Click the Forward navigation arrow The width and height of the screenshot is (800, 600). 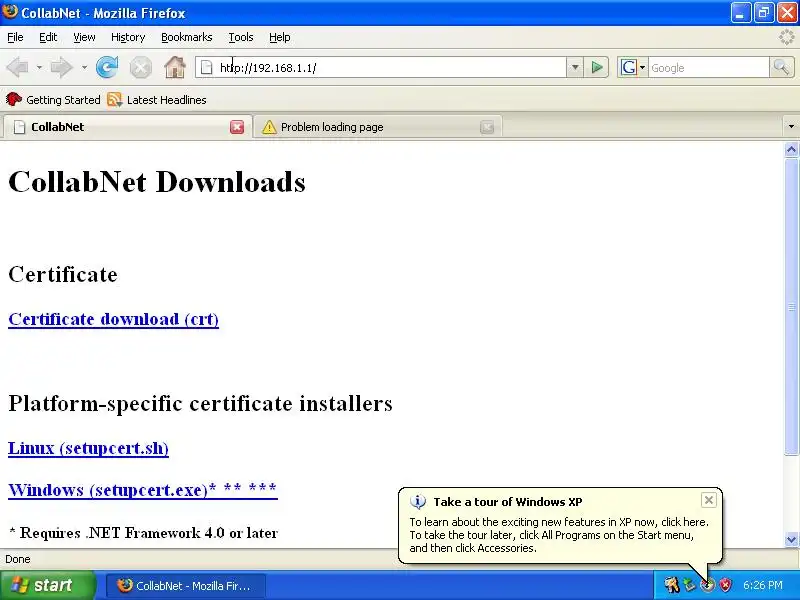click(62, 67)
